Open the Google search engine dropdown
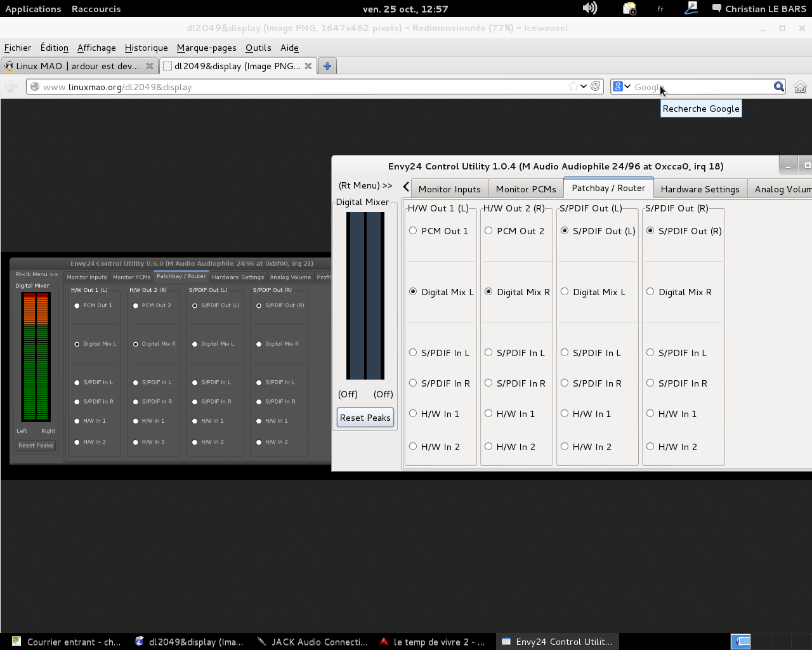The height and width of the screenshot is (650, 812). pyautogui.click(x=622, y=87)
